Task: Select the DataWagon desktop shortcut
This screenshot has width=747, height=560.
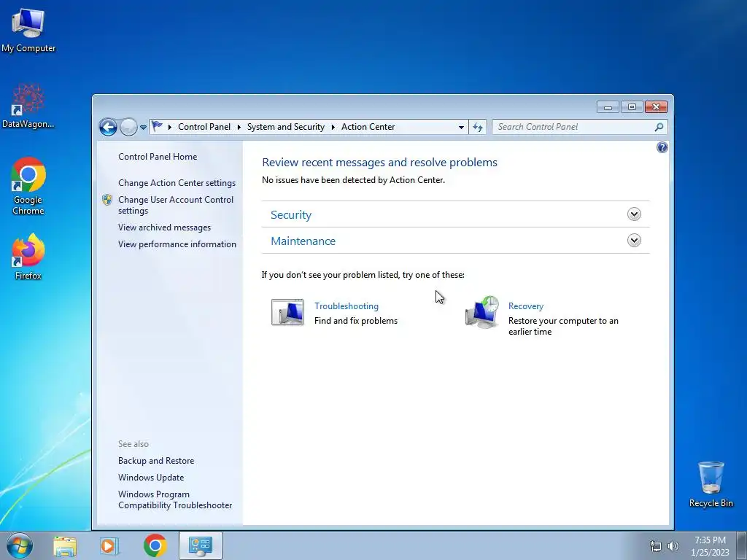Action: click(x=28, y=106)
